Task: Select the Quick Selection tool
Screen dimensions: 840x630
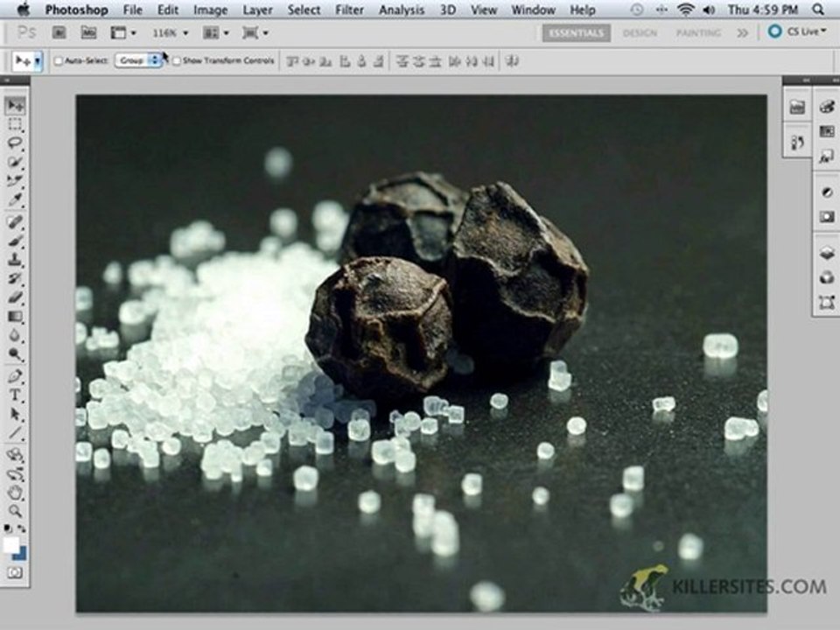Action: coord(15,163)
